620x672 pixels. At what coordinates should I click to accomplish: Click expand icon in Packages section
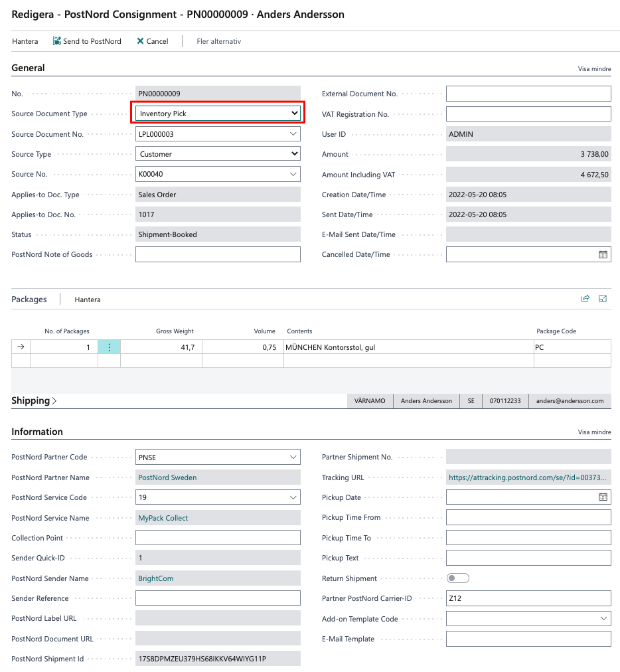pos(603,299)
